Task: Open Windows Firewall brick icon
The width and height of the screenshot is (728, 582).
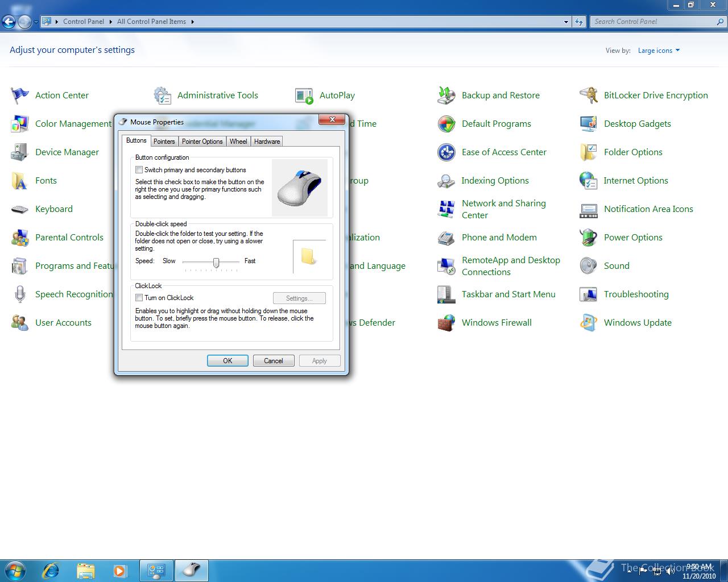Action: [446, 323]
